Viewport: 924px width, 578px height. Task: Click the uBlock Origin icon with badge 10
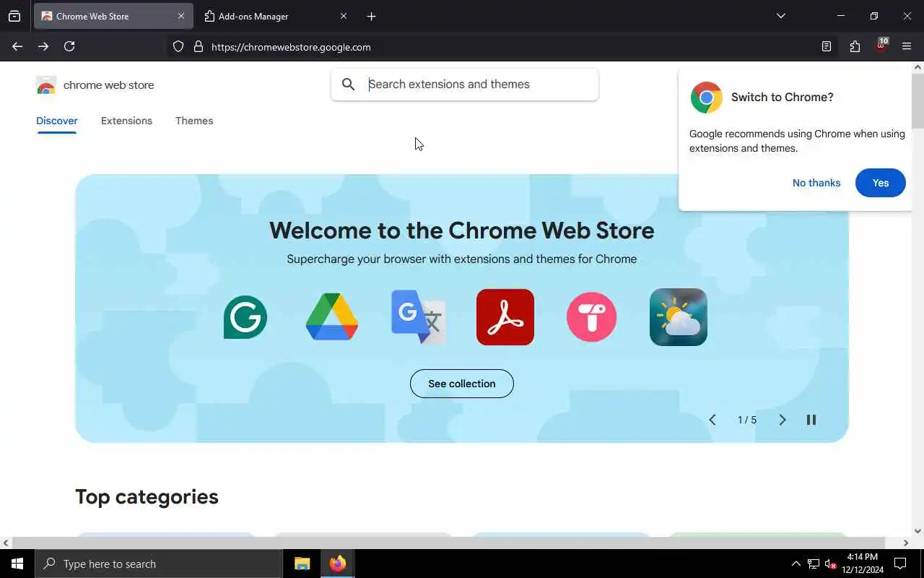click(x=881, y=46)
